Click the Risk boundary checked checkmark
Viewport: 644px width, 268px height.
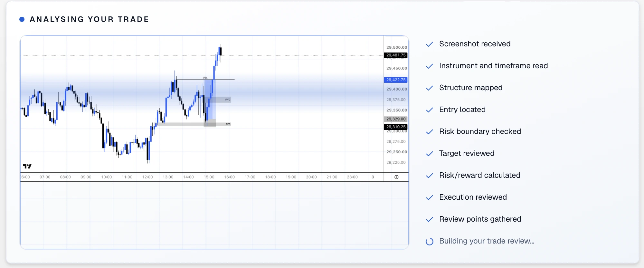pos(430,132)
